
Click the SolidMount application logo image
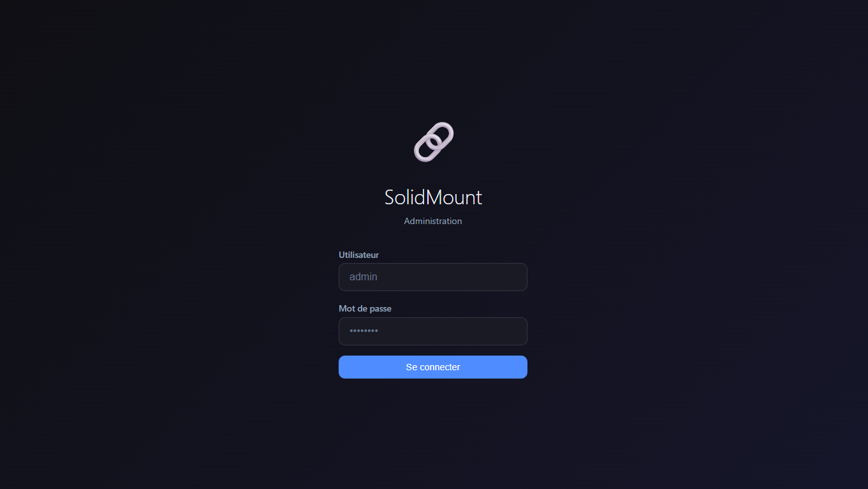(x=433, y=141)
